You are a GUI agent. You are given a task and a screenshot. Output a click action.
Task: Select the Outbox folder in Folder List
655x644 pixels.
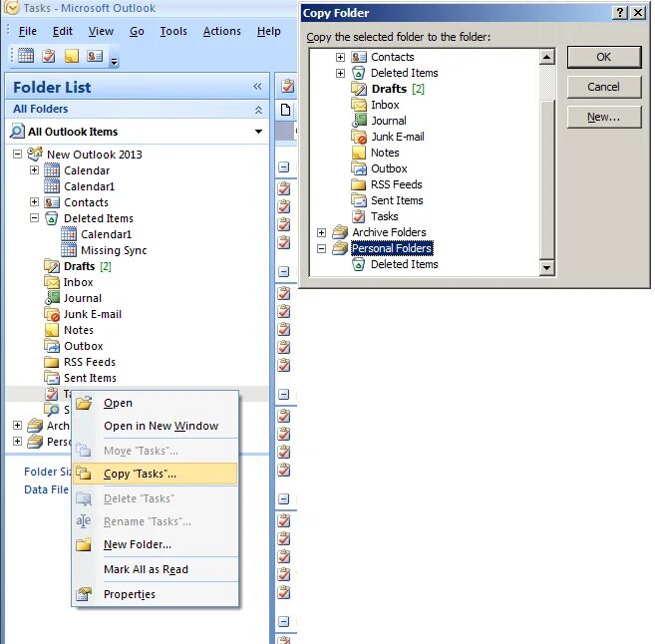pos(83,346)
